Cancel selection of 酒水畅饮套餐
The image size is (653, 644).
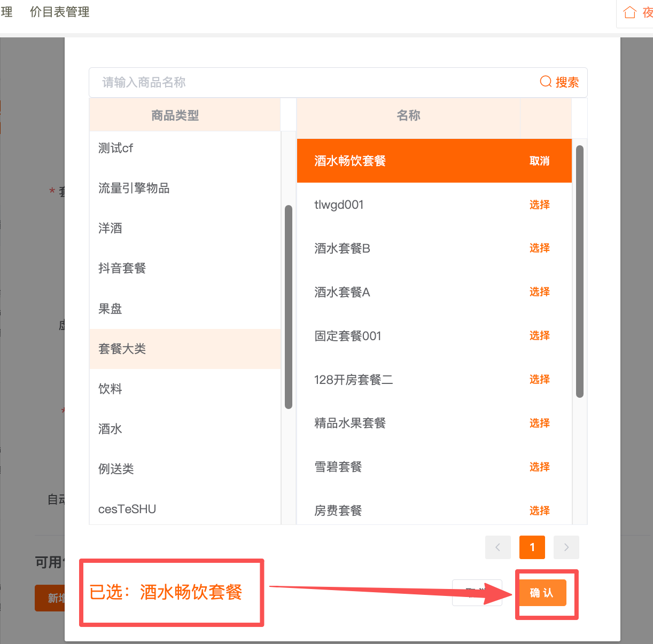(x=539, y=161)
